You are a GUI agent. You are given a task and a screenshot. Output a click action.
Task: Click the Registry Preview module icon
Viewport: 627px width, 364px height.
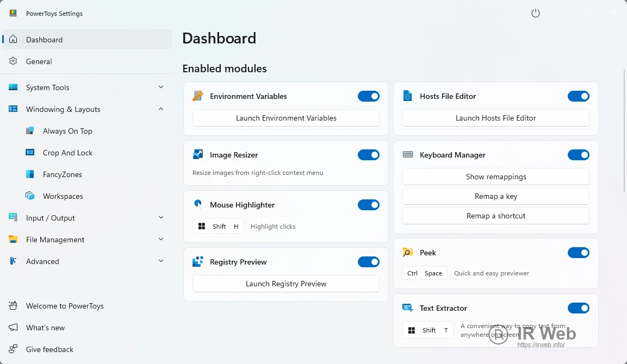pyautogui.click(x=198, y=262)
